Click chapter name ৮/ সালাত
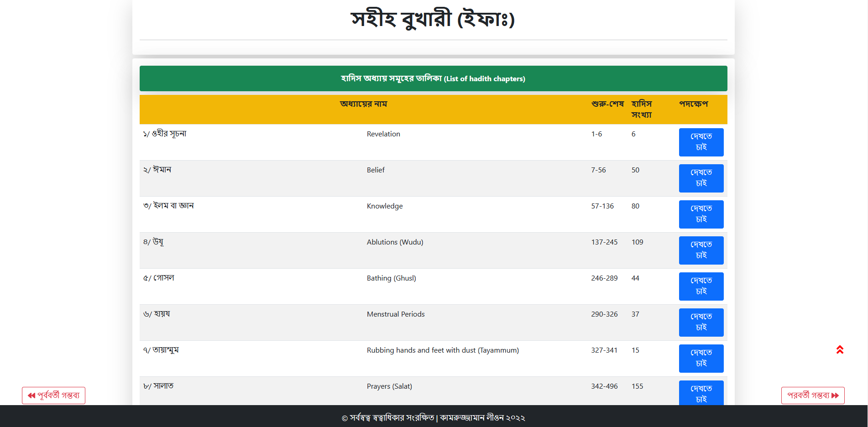 pyautogui.click(x=158, y=386)
